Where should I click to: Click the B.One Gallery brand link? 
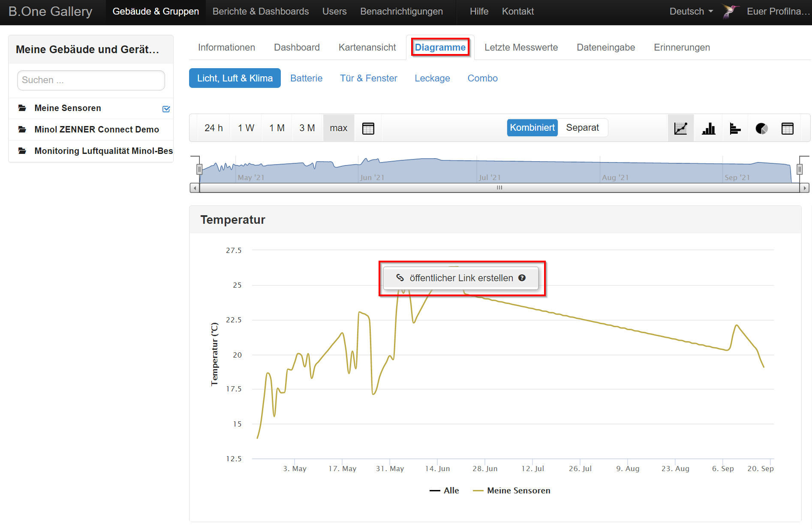(x=50, y=12)
